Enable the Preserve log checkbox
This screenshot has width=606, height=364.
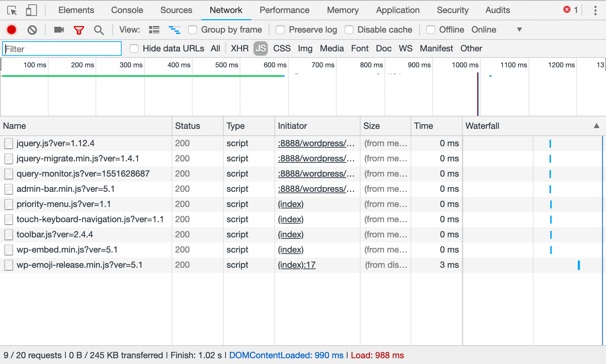(x=280, y=30)
